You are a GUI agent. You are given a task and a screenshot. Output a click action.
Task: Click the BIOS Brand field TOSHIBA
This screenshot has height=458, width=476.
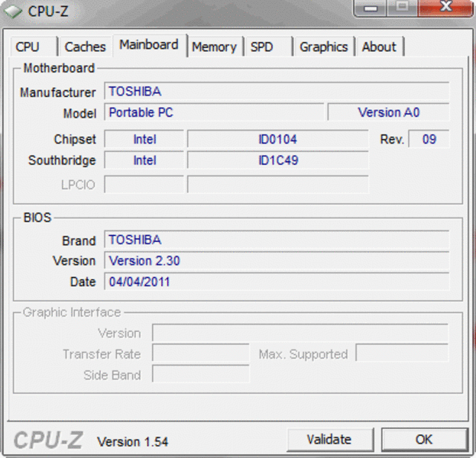[277, 240]
